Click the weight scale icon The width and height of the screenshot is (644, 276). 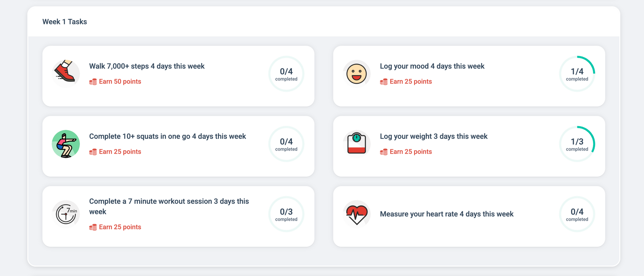pos(356,144)
